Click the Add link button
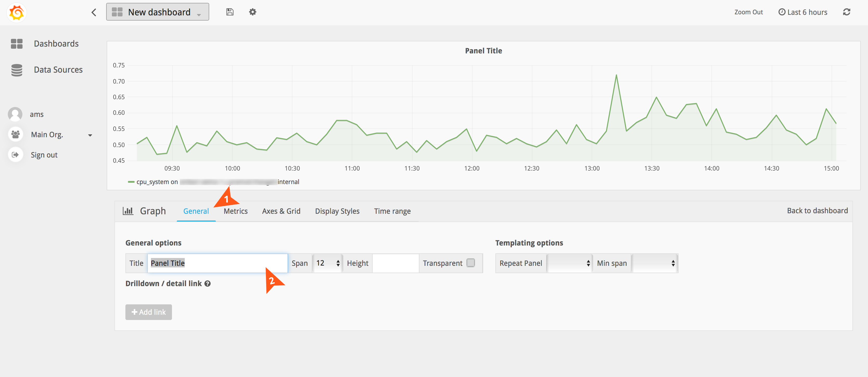The image size is (868, 377). 149,312
